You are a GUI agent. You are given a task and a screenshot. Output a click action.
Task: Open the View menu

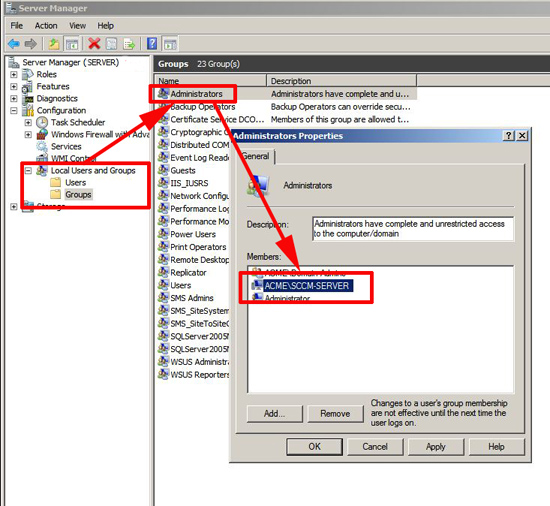point(77,26)
